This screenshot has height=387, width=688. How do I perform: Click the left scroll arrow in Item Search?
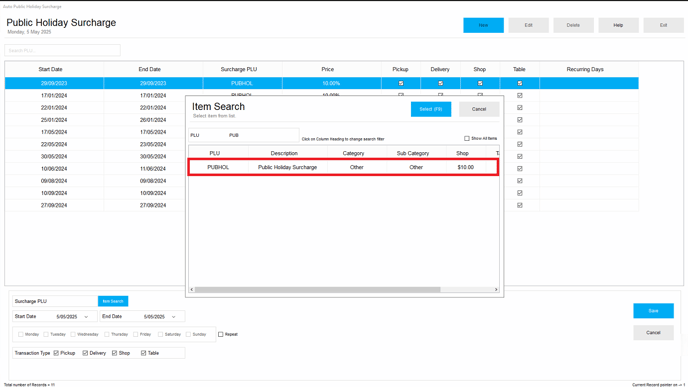click(191, 290)
